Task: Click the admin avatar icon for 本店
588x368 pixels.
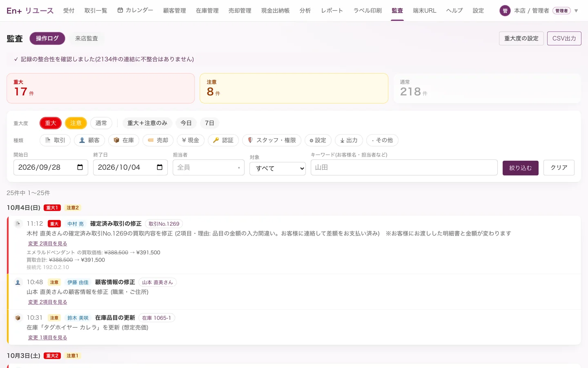Action: pos(505,11)
